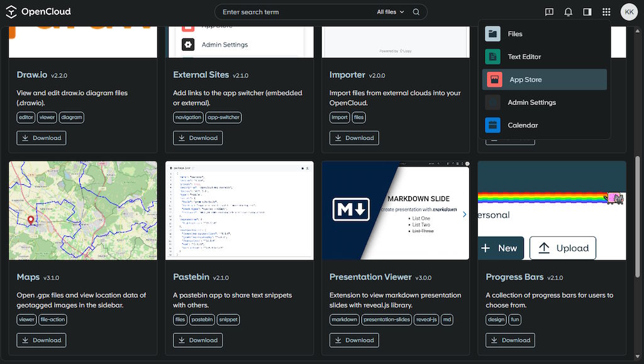Filter by the reveal-js tag
Viewport: 644px width, 364px height.
click(x=426, y=320)
